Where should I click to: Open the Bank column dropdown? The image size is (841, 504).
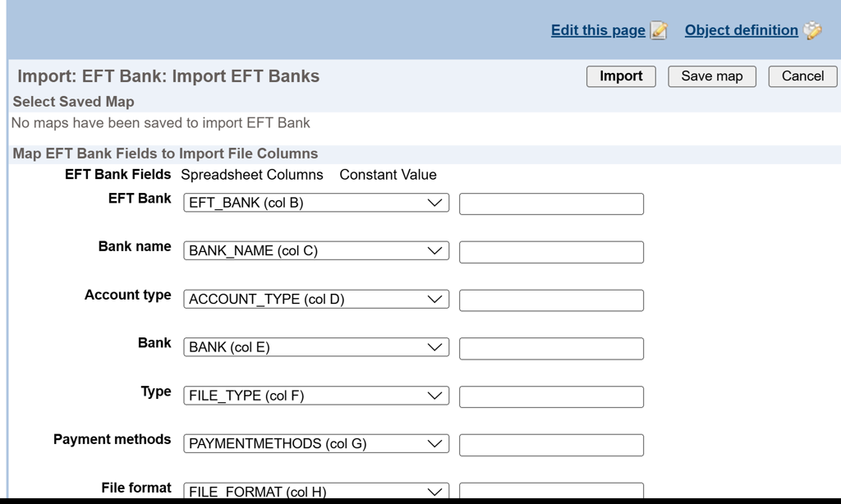(316, 348)
